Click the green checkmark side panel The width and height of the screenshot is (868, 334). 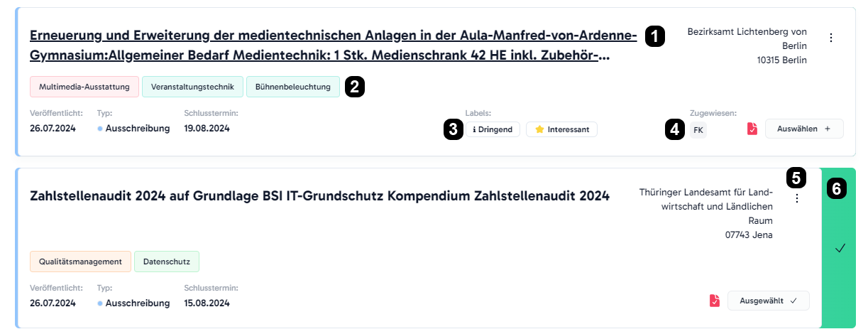click(839, 248)
